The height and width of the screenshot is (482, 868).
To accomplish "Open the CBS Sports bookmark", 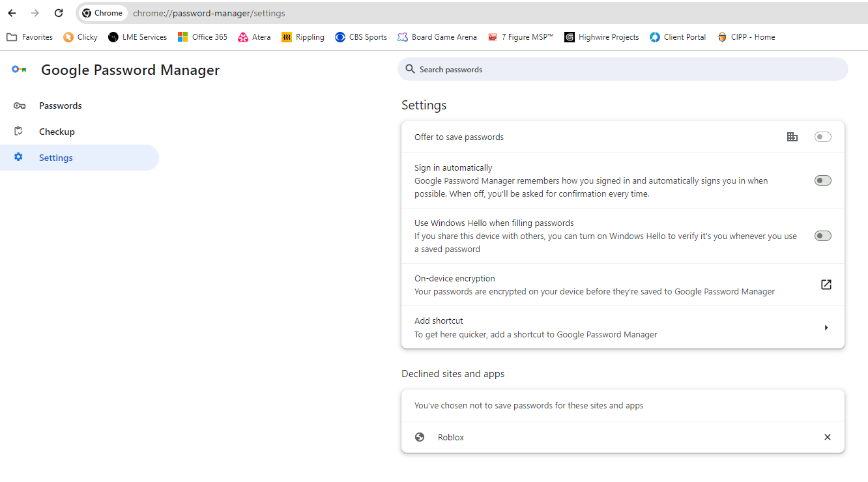I will click(x=361, y=37).
